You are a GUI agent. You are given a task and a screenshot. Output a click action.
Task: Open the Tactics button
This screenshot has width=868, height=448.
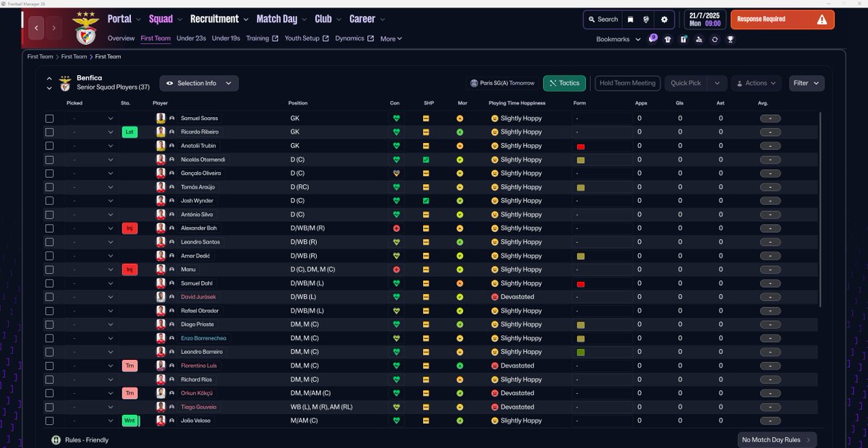pos(564,83)
